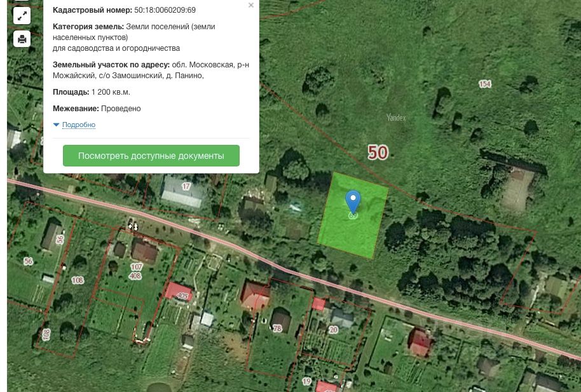Select parcel label 19 near bottom

(x=306, y=381)
